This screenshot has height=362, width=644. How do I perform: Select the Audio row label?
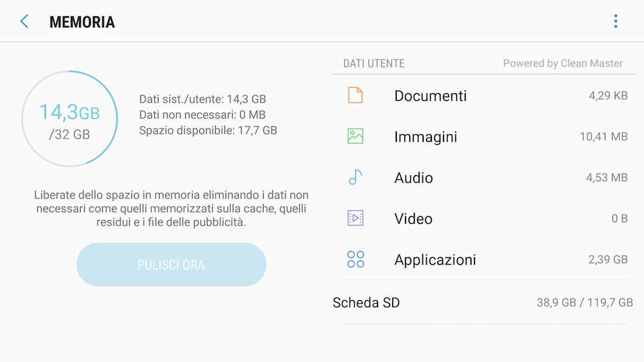[x=414, y=178]
